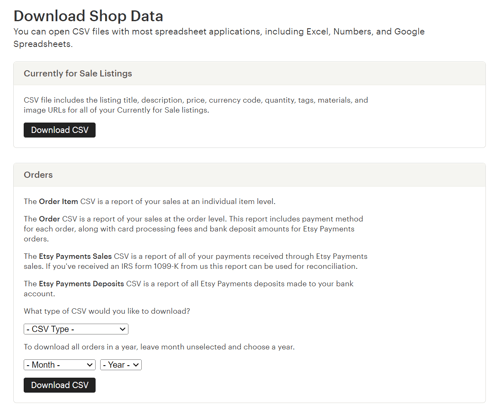500x408 pixels.
Task: Click the Currently for Sale Listings header
Action: 78,73
